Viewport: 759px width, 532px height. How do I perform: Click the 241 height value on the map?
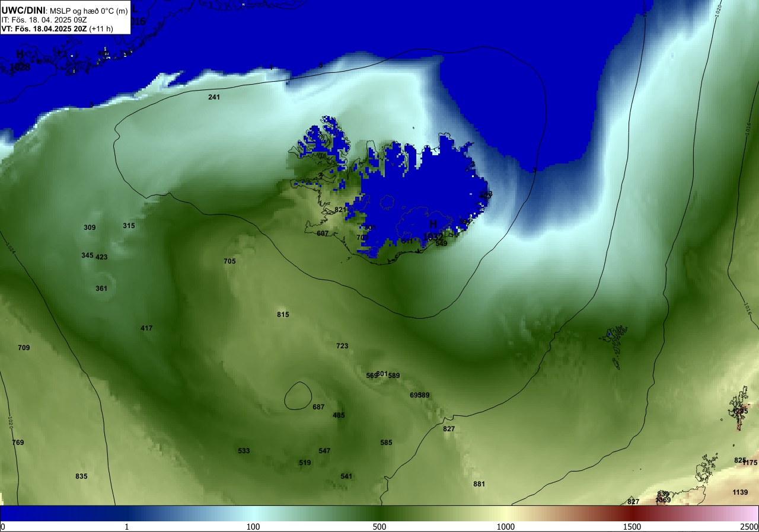pos(214,97)
